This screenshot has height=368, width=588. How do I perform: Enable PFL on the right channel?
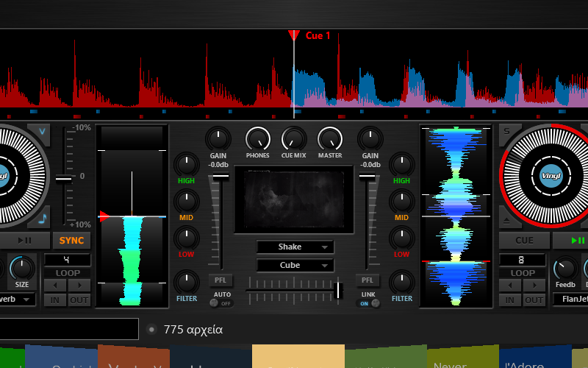[x=367, y=280]
